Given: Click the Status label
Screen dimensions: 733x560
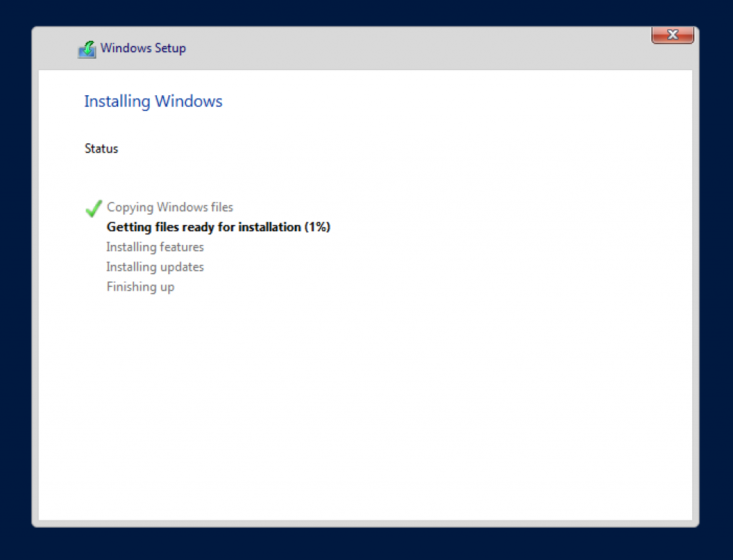Looking at the screenshot, I should pos(101,148).
